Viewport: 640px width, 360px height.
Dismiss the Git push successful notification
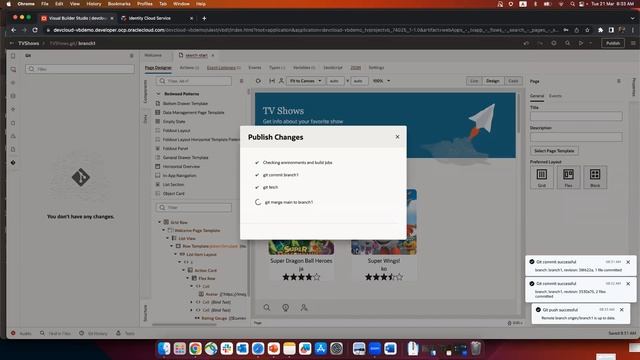point(622,310)
